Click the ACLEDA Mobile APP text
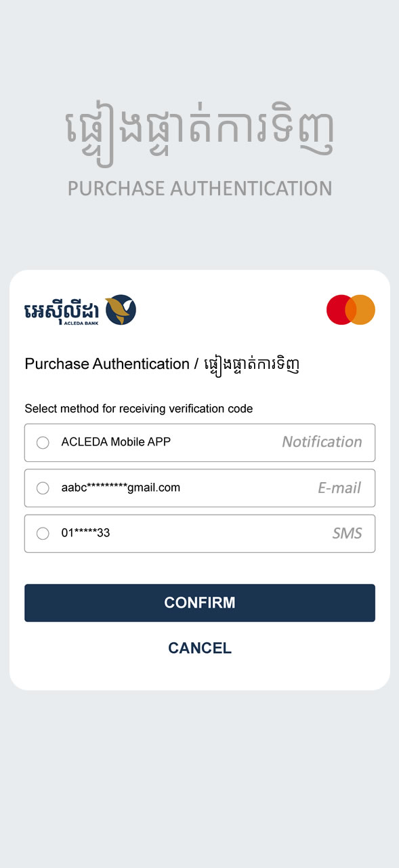 point(116,442)
